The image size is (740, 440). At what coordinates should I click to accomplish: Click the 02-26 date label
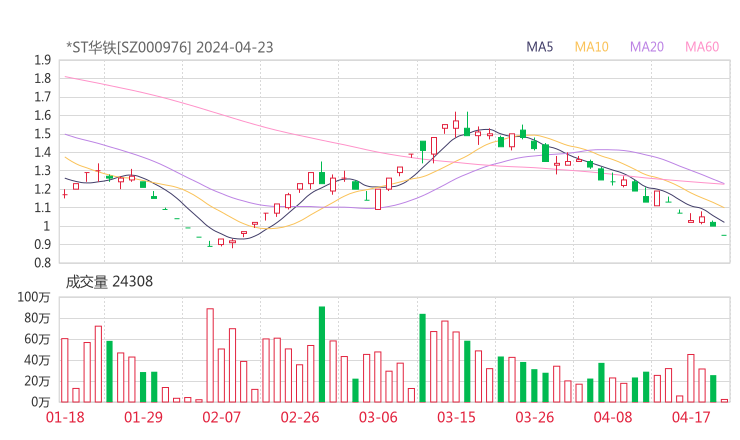[300, 417]
